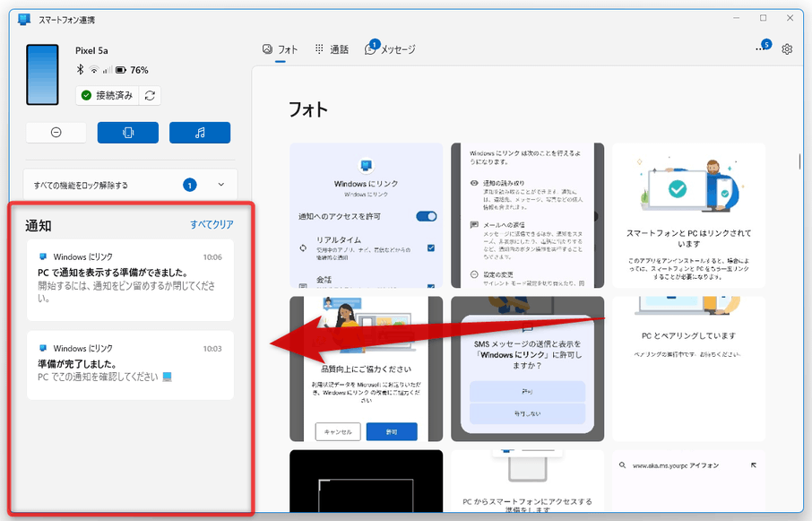Click the cellular signal strength icon
The height and width of the screenshot is (521, 812).
click(x=108, y=70)
